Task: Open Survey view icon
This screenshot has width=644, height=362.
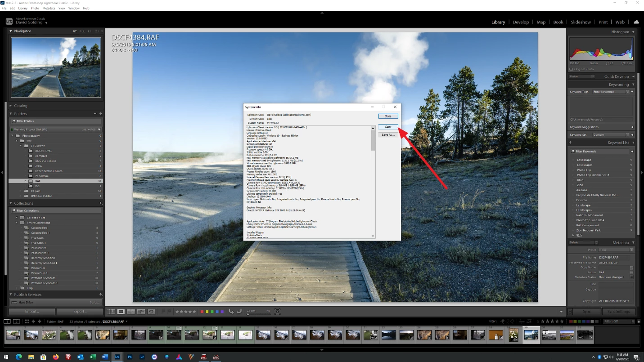Action: [141, 311]
